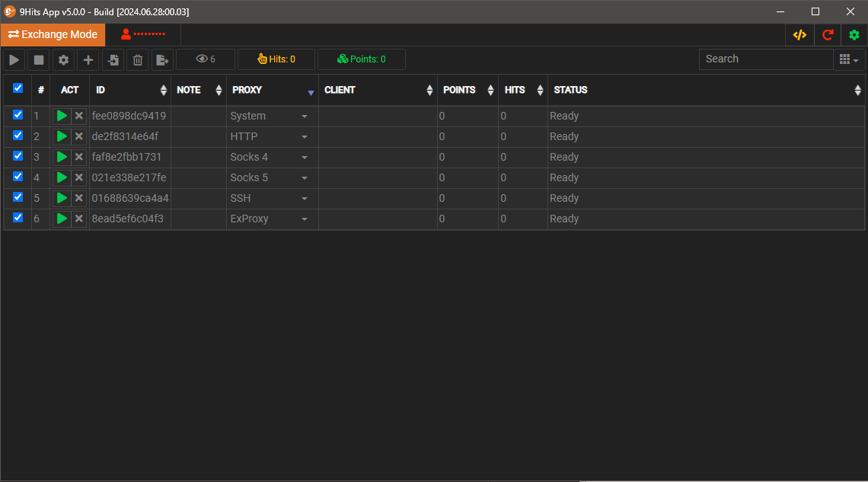
Task: Click the start all sessions play icon
Action: tap(14, 59)
